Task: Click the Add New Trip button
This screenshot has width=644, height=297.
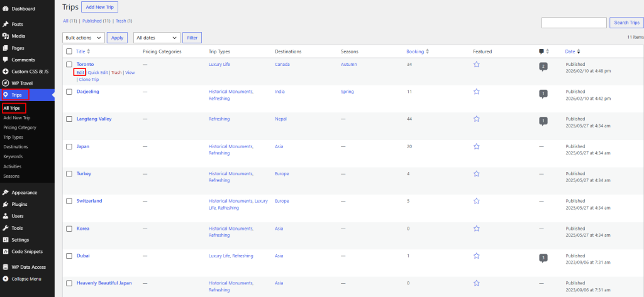Action: coord(100,6)
